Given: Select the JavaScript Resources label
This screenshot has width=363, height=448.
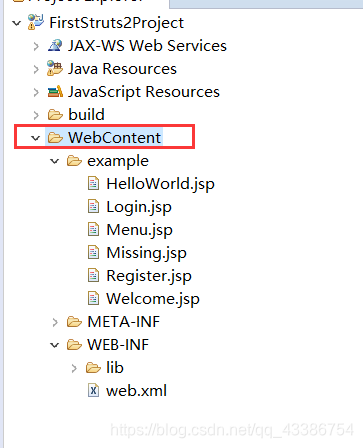Looking at the screenshot, I should click(144, 92).
